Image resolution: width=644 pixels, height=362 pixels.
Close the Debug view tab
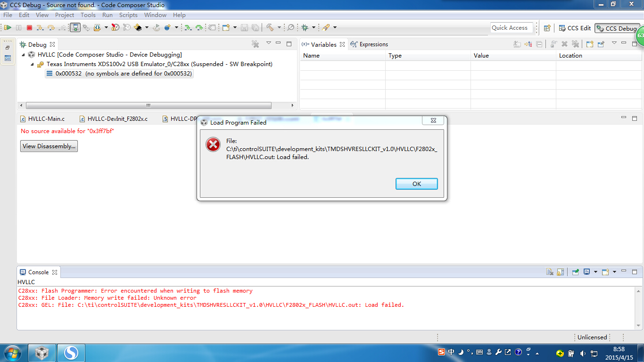[x=52, y=44]
